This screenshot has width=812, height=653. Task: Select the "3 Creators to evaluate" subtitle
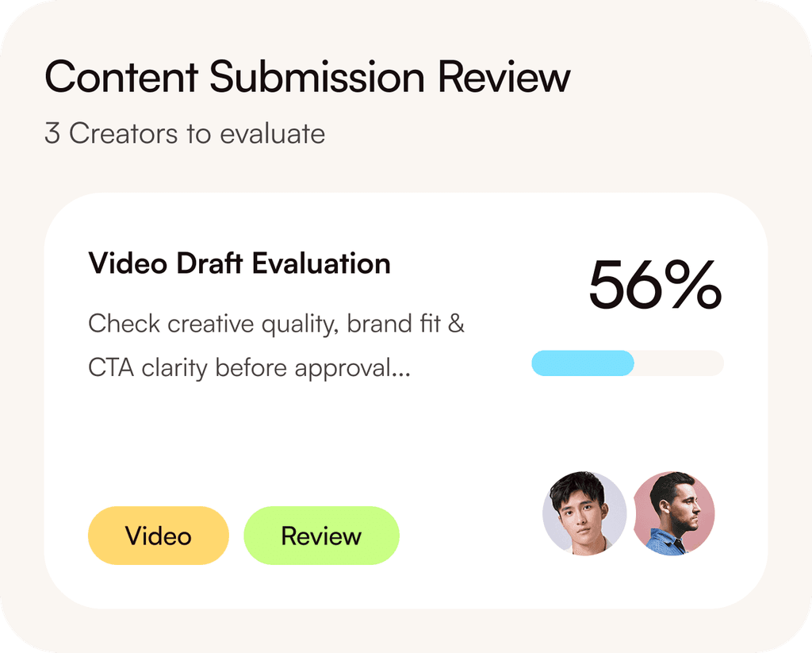[x=185, y=133]
